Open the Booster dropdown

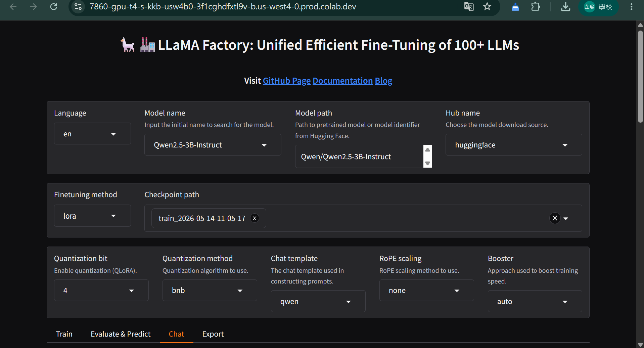pyautogui.click(x=535, y=301)
